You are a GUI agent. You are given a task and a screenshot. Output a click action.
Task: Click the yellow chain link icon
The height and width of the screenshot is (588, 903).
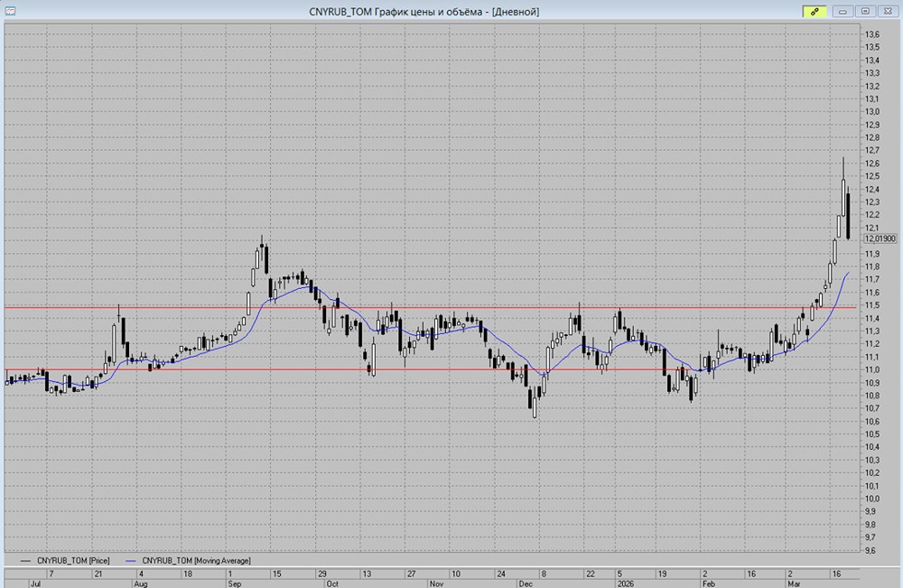815,11
